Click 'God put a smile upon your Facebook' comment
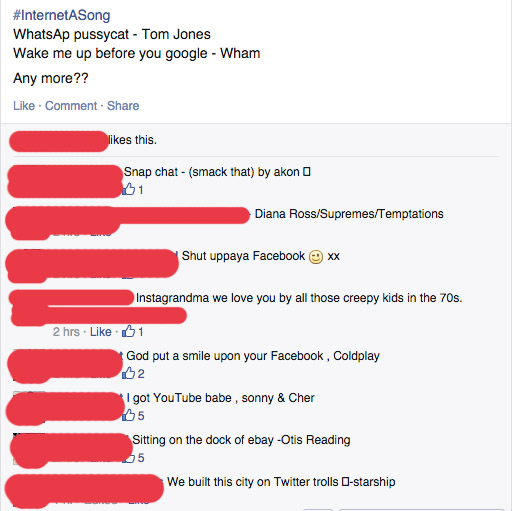 coord(253,356)
